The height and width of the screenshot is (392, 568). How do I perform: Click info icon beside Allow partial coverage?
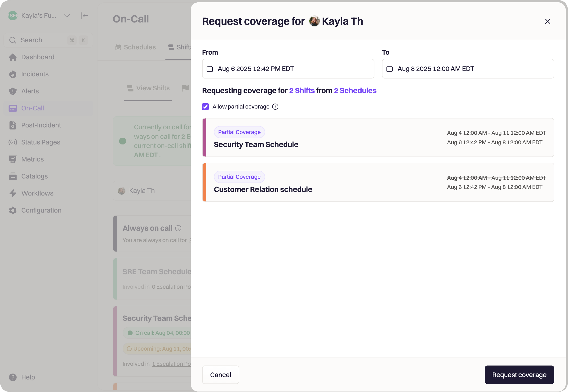[275, 107]
